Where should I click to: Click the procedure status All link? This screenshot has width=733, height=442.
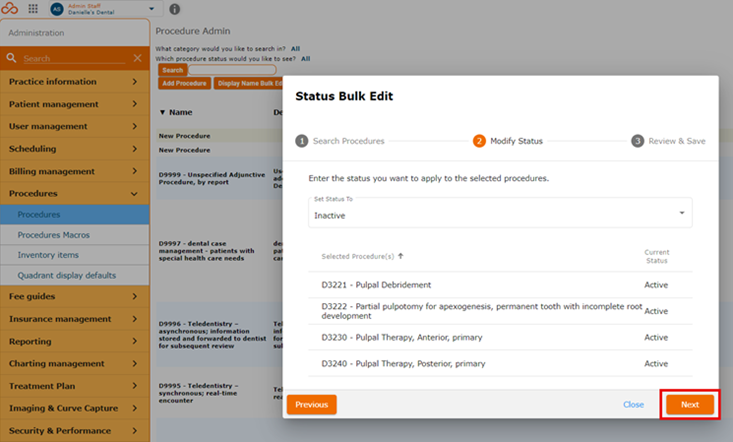pos(306,59)
